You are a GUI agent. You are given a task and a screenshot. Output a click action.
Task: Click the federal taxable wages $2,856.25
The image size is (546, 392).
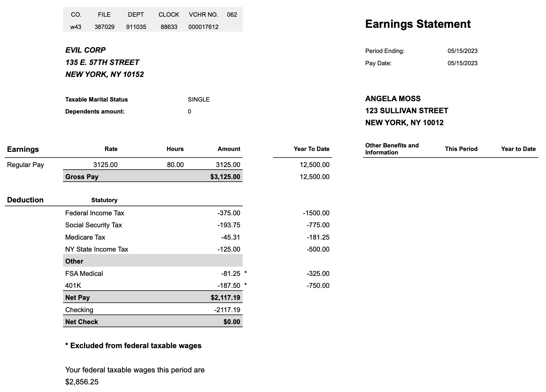82,382
